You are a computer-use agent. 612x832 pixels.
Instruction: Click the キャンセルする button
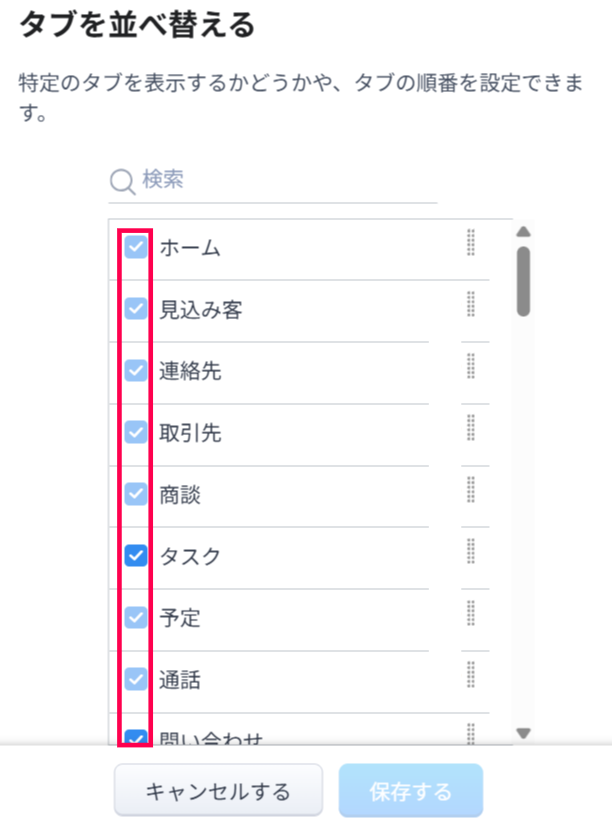(218, 792)
